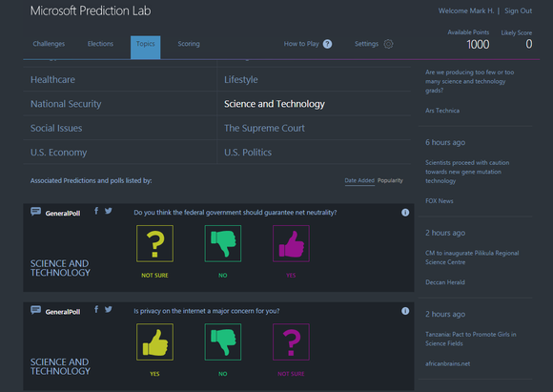Open the How to Play link
The image size is (553, 392).
click(301, 44)
